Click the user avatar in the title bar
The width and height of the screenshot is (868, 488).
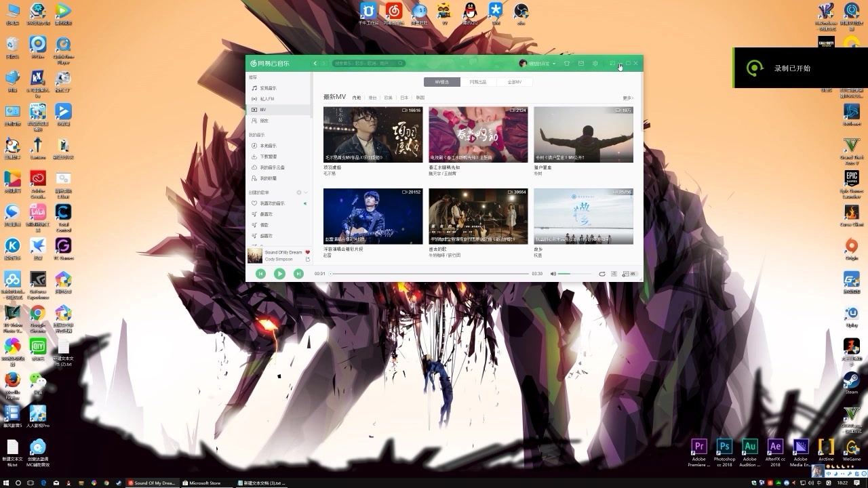tap(523, 63)
